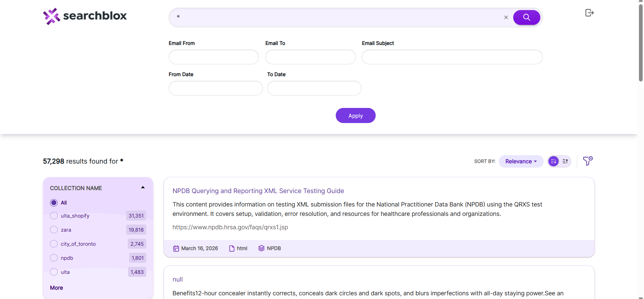
Task: Click the SearchBlox logo
Action: coord(85,16)
